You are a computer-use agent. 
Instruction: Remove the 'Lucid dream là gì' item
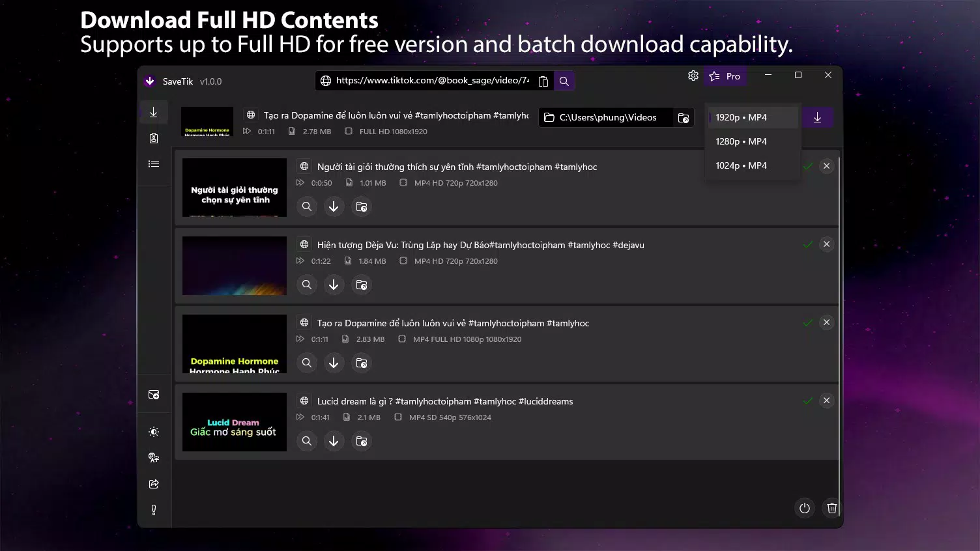coord(827,401)
